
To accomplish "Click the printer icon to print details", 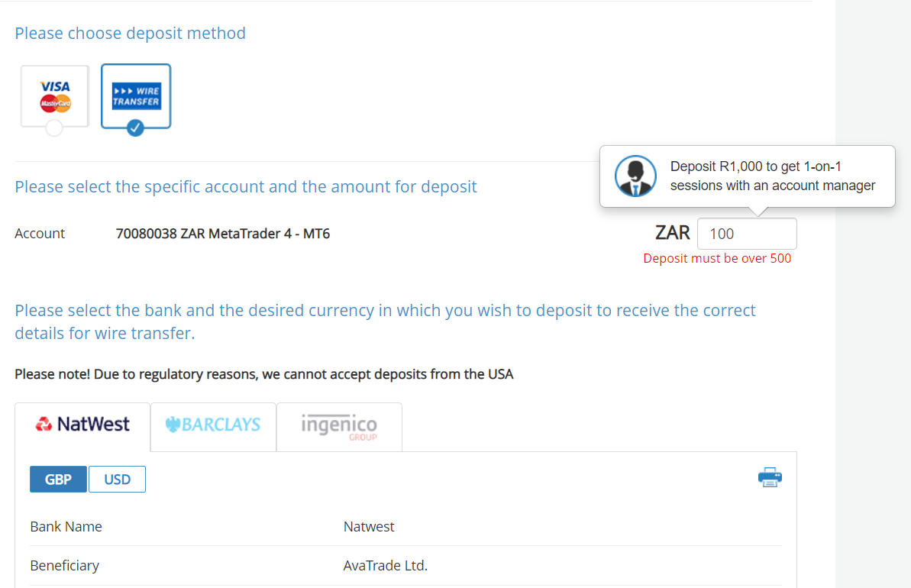I will tap(770, 477).
